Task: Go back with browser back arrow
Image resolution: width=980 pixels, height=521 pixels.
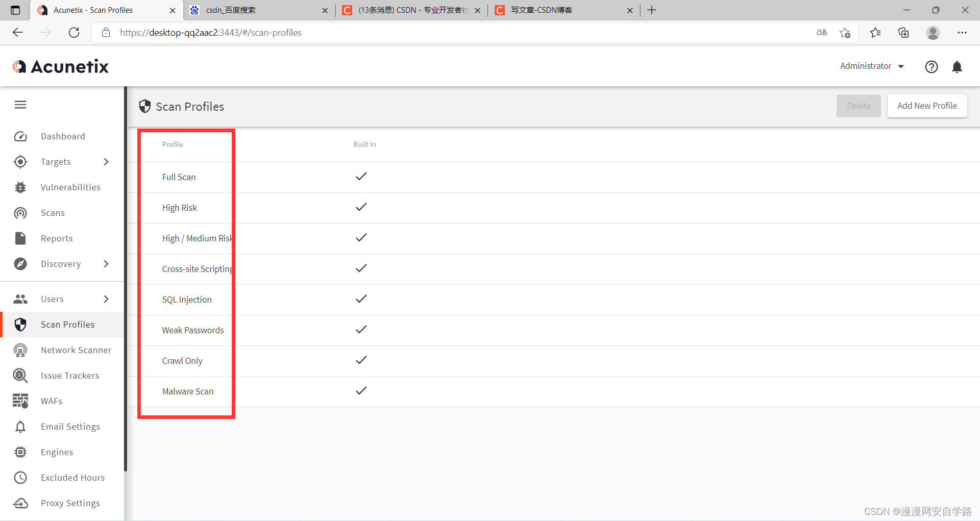Action: [x=18, y=33]
